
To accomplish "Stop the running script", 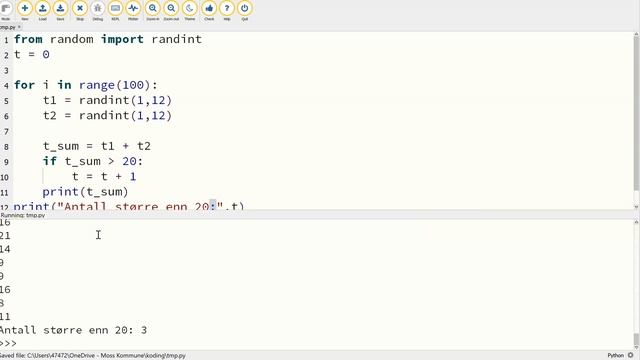I will [x=80, y=9].
